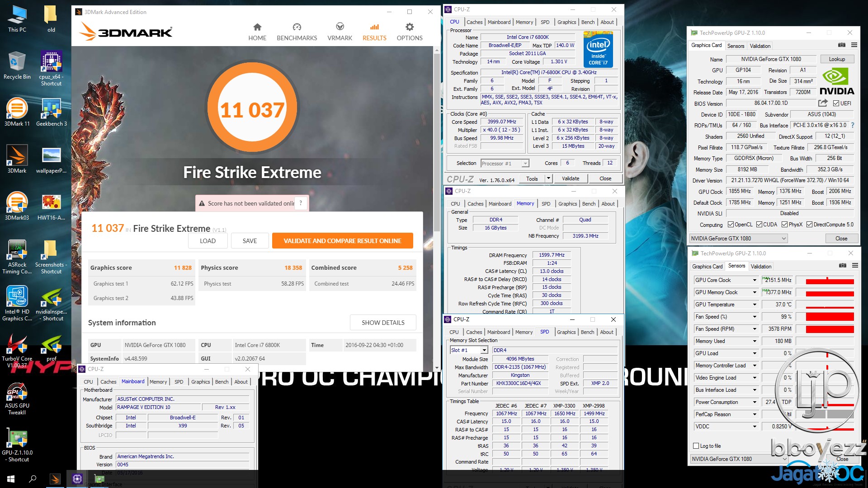Open the 3DMark 11 desktop shortcut
The width and height of the screenshot is (868, 488).
(17, 112)
